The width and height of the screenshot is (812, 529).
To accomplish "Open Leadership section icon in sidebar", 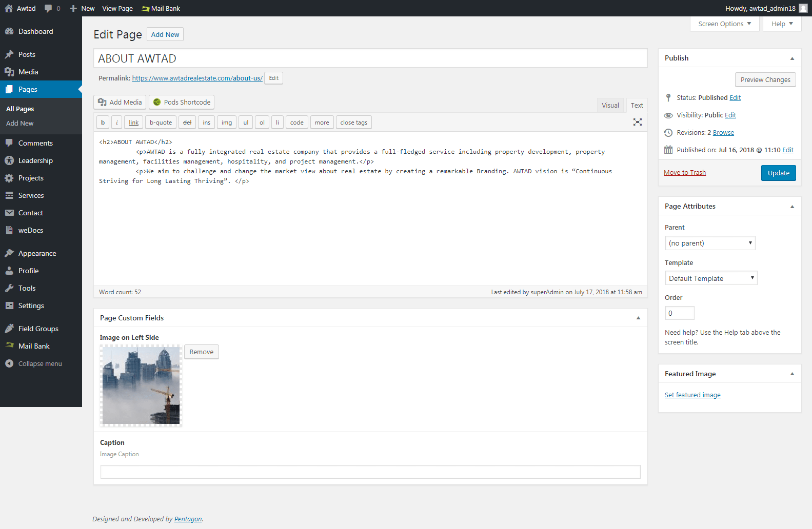I will click(9, 160).
